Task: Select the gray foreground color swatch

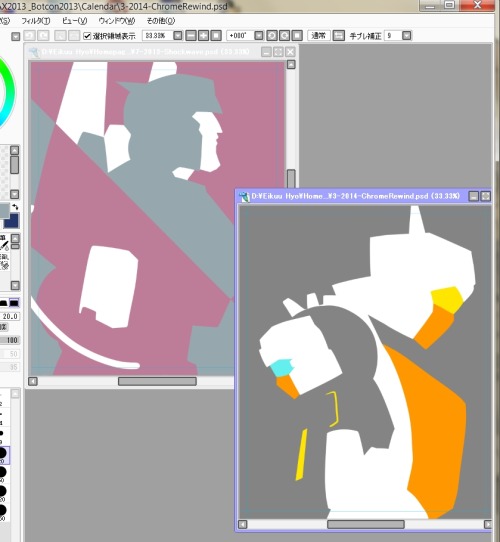Action: coord(4,211)
